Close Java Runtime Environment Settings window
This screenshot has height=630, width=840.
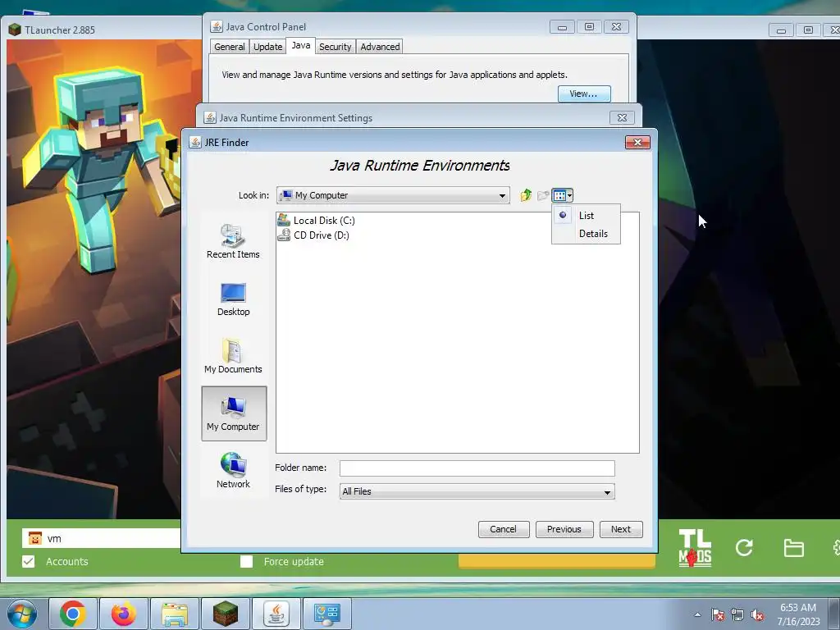[622, 118]
